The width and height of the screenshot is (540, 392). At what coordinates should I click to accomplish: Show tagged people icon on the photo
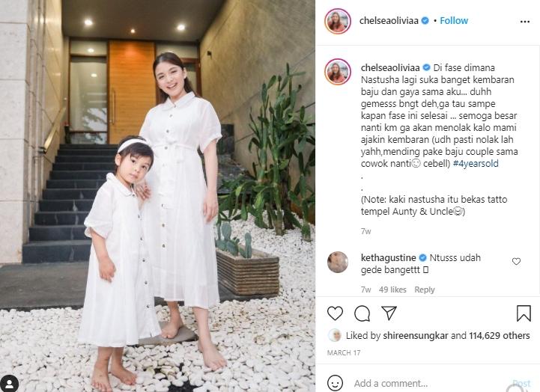click(x=10, y=384)
